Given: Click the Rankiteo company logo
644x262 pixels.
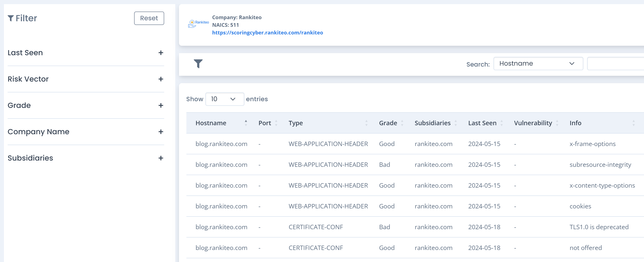Looking at the screenshot, I should point(198,24).
